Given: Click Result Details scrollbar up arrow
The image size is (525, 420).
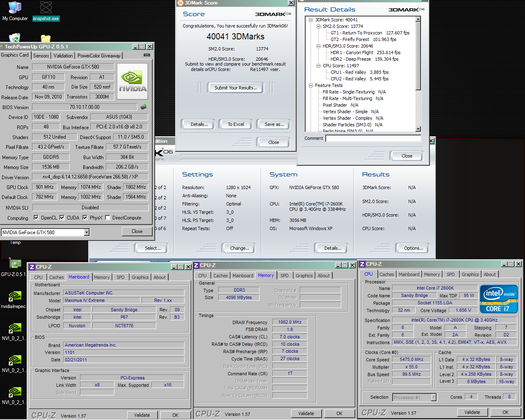Looking at the screenshot, I should tap(418, 19).
